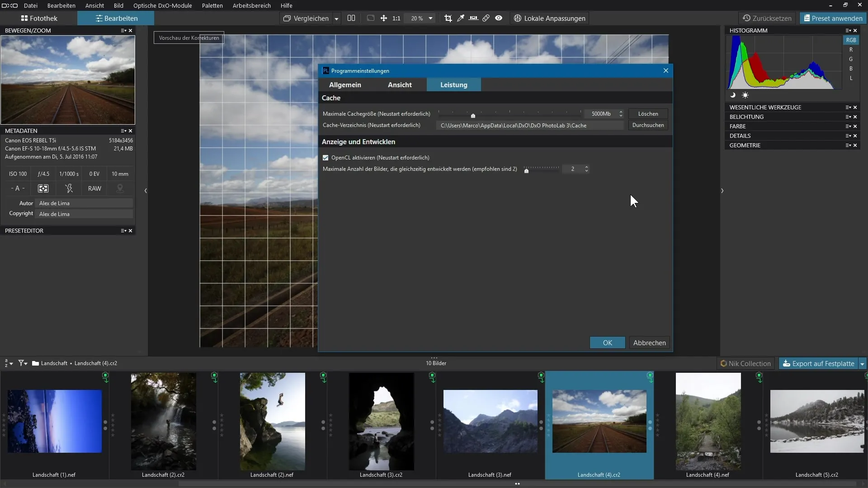The width and height of the screenshot is (868, 488).
Task: Open Preseteditor palette menu icon
Action: coord(123,231)
